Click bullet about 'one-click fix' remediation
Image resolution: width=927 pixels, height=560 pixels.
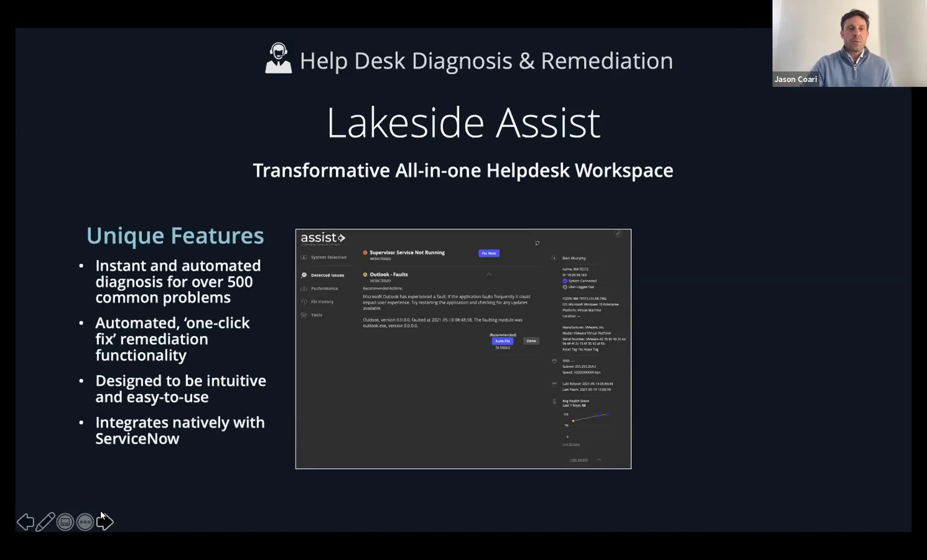tap(172, 339)
